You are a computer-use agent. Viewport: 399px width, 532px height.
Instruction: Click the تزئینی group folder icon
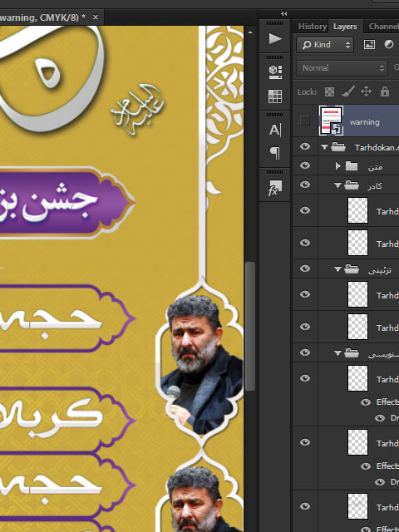352,269
